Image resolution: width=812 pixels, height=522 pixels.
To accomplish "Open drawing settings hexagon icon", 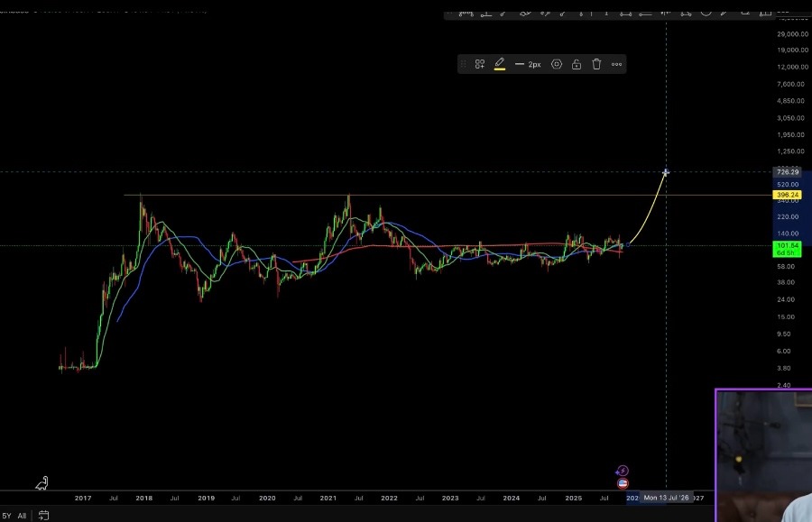I will (557, 64).
